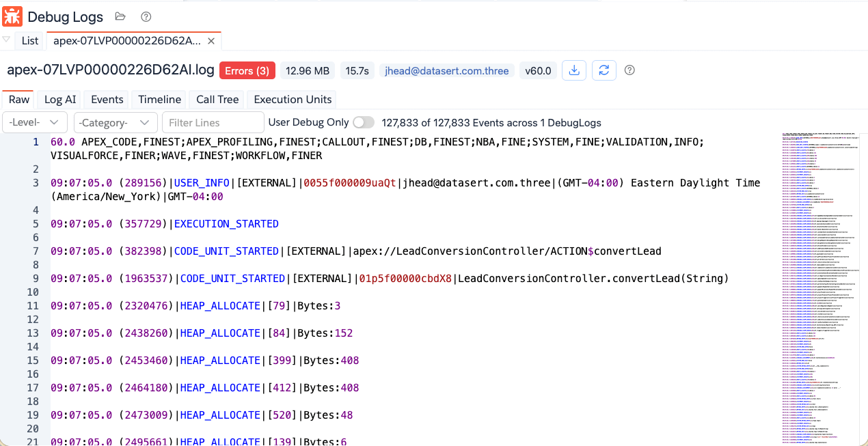868x446 pixels.
Task: Open the Call Tree tab
Action: point(217,100)
